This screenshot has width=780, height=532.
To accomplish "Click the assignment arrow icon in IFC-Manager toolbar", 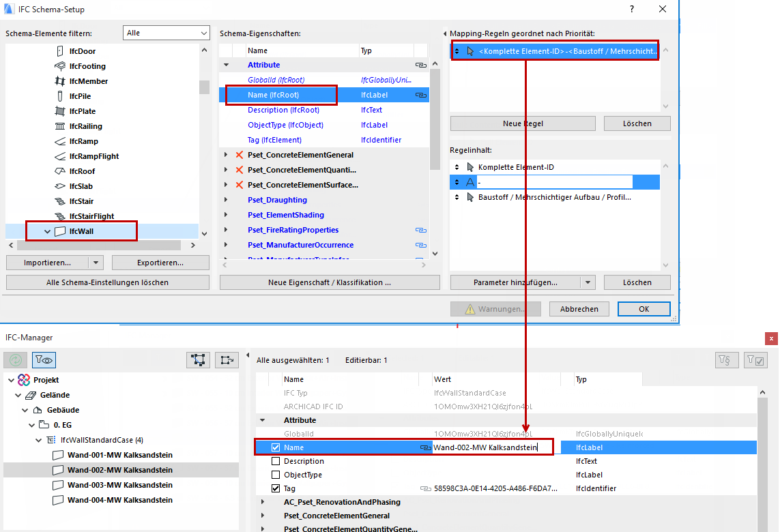I will coord(227,360).
